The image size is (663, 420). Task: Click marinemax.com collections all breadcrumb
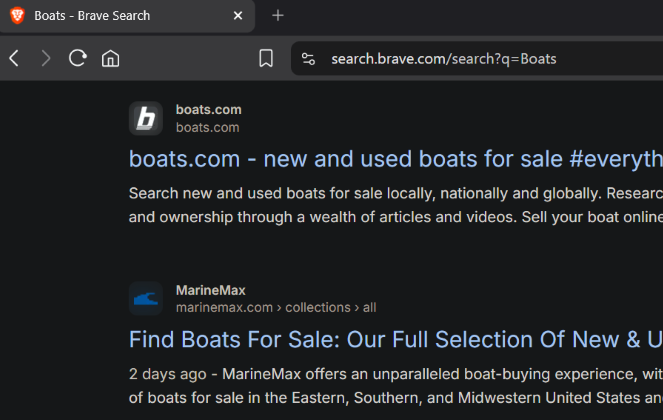[276, 307]
